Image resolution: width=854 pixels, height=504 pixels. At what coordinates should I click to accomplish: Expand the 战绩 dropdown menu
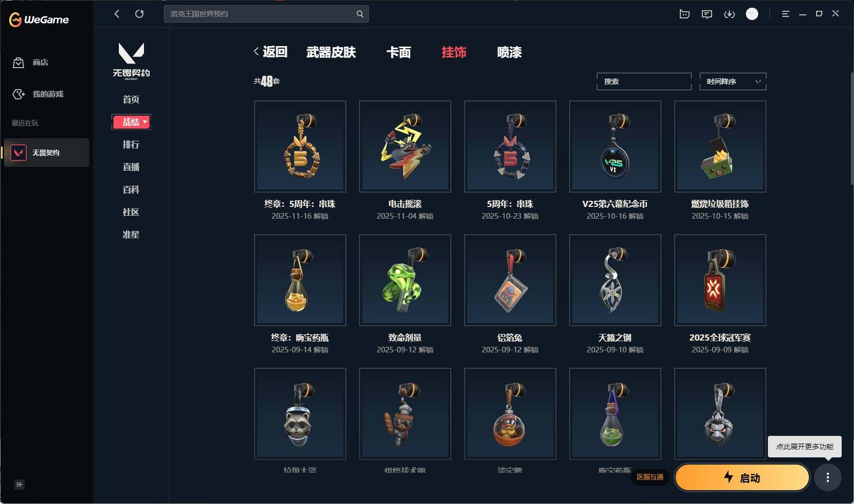click(131, 122)
